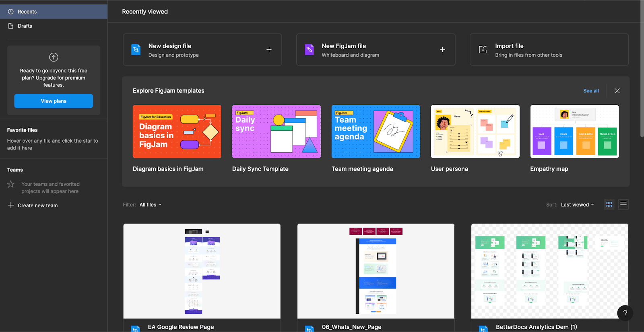The image size is (644, 332).
Task: Open Recents in the sidebar
Action: [54, 12]
